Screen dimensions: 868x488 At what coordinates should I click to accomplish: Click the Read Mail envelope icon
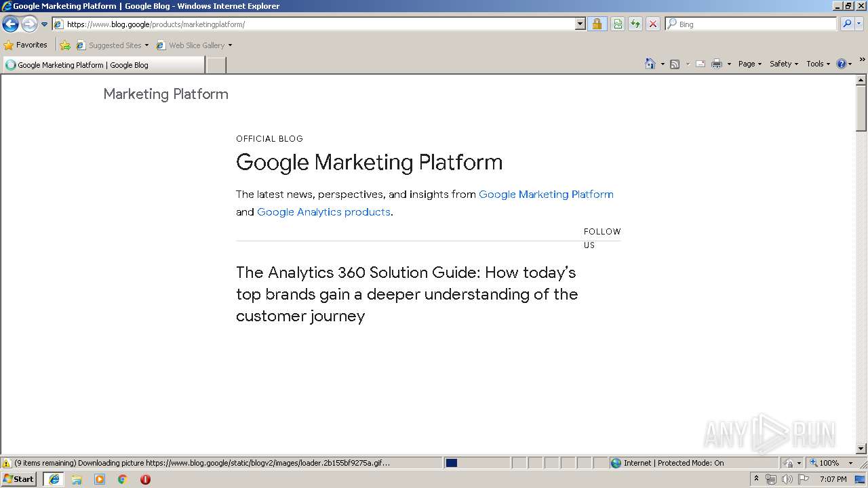701,64
